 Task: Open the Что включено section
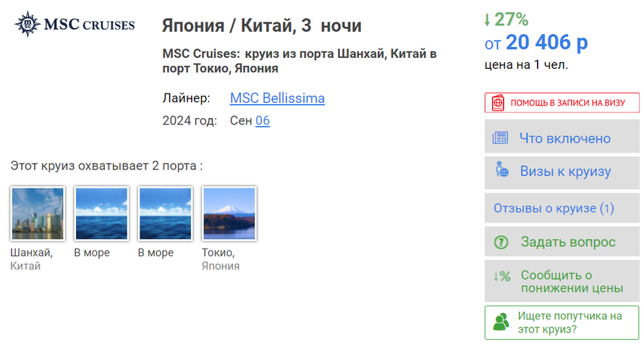pyautogui.click(x=562, y=136)
